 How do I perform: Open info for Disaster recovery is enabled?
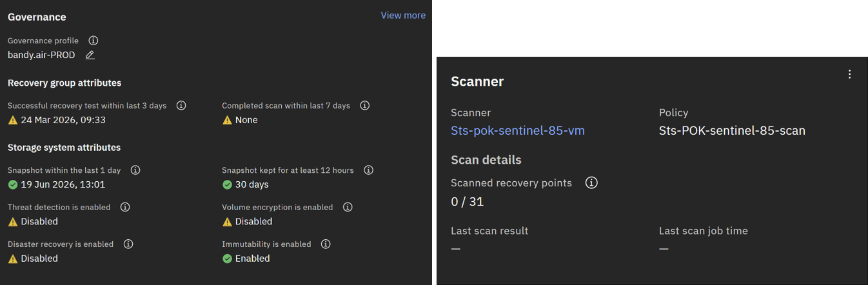(128, 244)
